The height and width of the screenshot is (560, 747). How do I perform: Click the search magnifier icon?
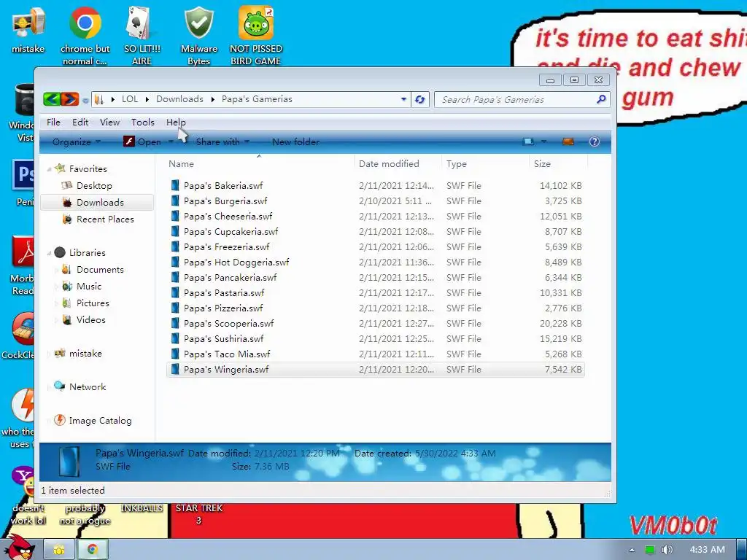601,99
